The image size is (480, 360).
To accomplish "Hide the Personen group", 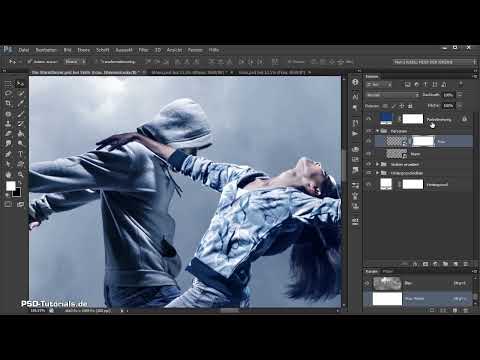I will pyautogui.click(x=369, y=131).
